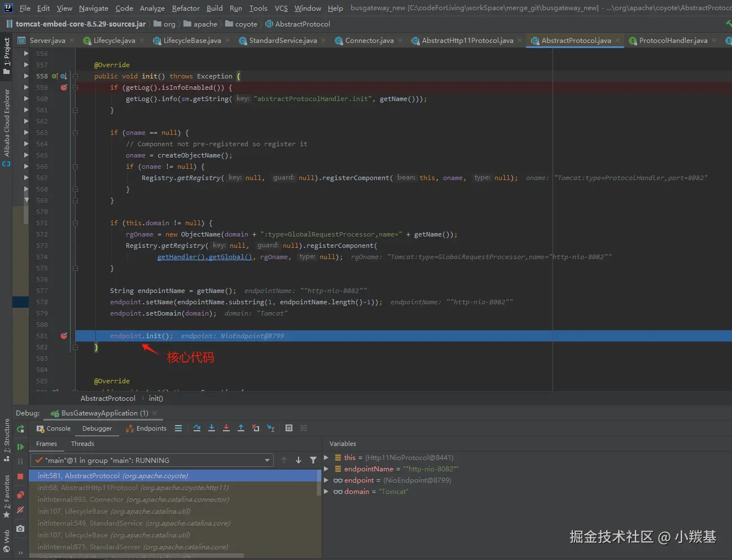Open the VCS menu
Image resolution: width=732 pixels, height=560 pixels.
tap(281, 8)
